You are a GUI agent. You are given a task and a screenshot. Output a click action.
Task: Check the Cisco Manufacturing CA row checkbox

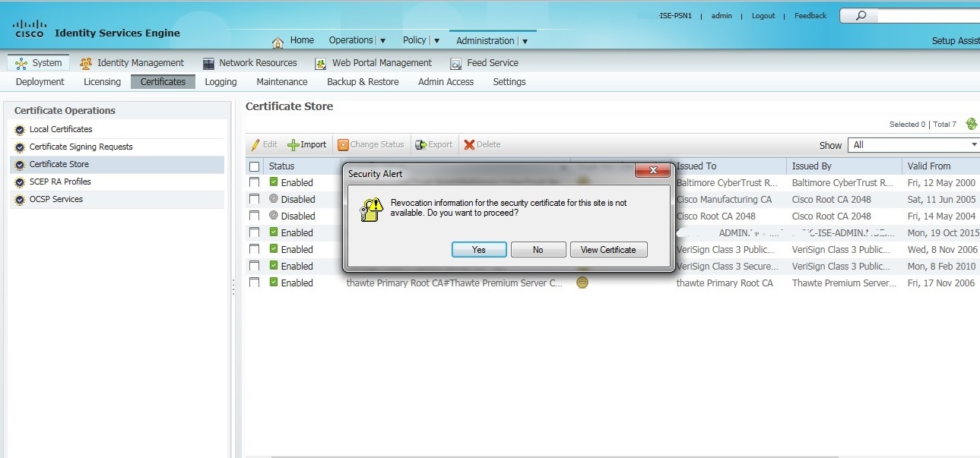pos(254,199)
